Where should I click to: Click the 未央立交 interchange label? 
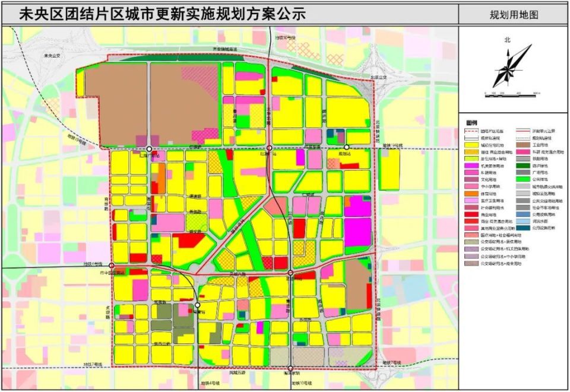(x=52, y=56)
